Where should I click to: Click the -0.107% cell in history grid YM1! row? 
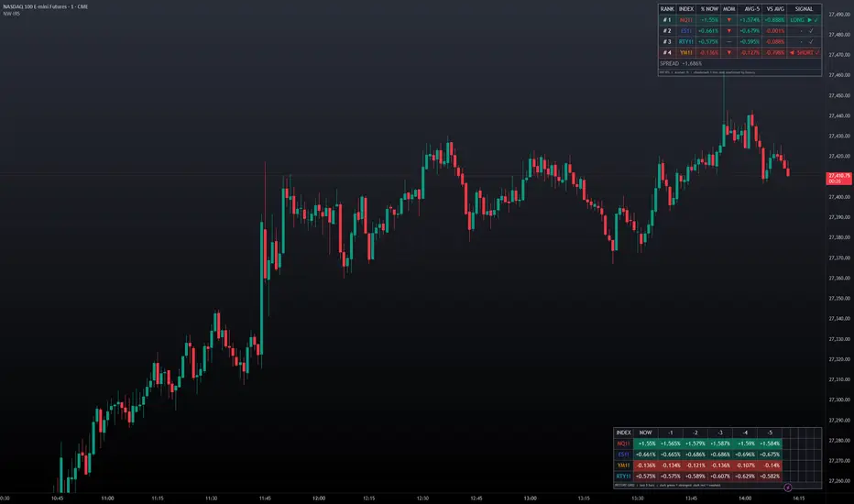(745, 466)
